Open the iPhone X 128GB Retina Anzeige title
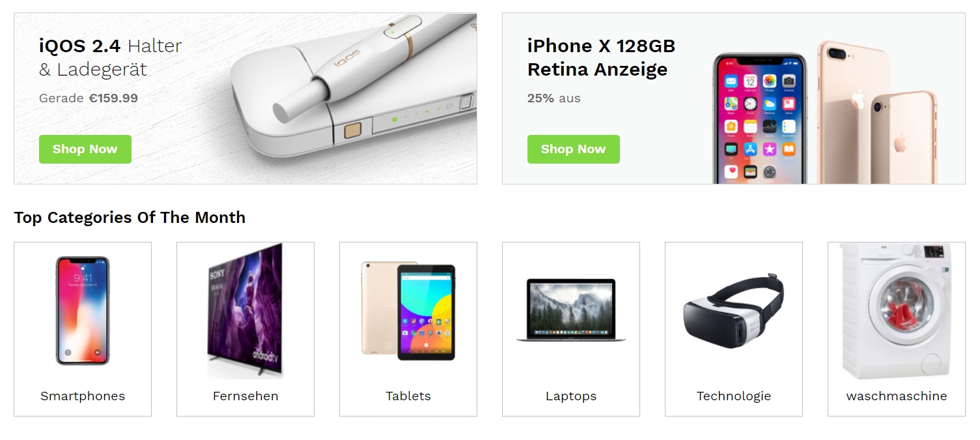 point(601,57)
